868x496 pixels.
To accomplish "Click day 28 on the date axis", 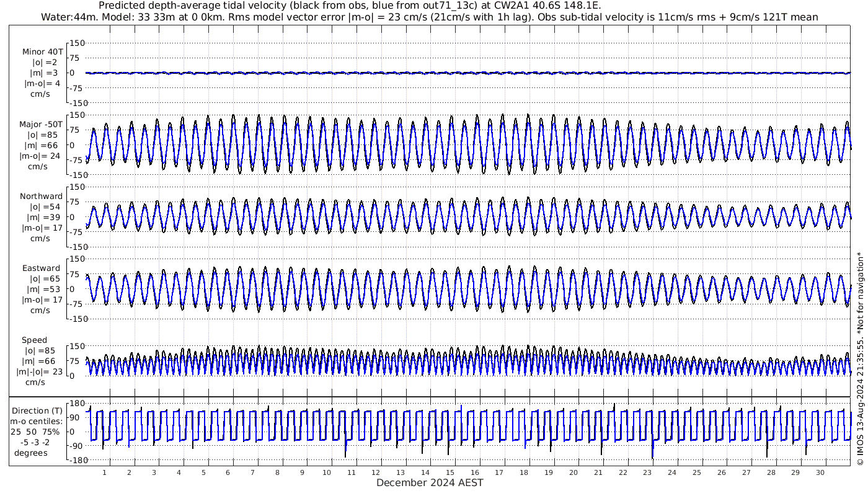I will (771, 472).
